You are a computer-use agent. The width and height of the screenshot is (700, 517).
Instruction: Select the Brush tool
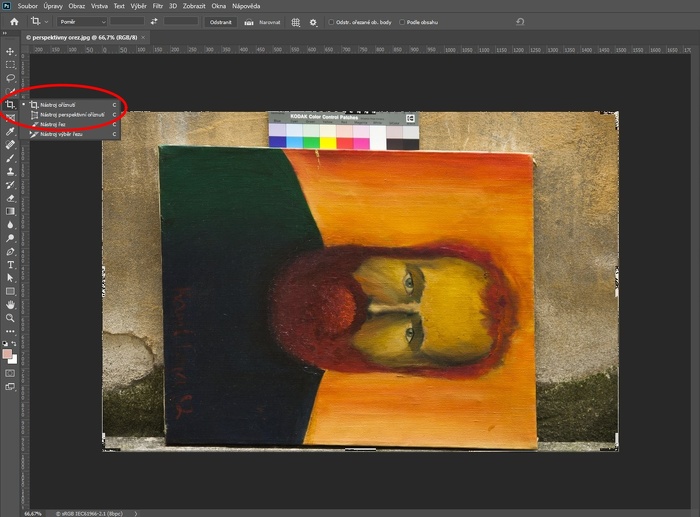[x=10, y=158]
